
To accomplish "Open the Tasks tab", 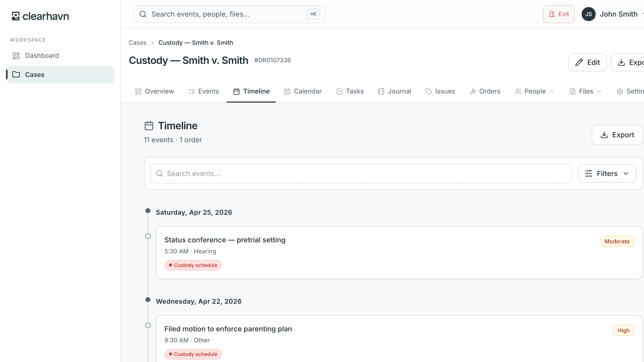I will pyautogui.click(x=350, y=91).
